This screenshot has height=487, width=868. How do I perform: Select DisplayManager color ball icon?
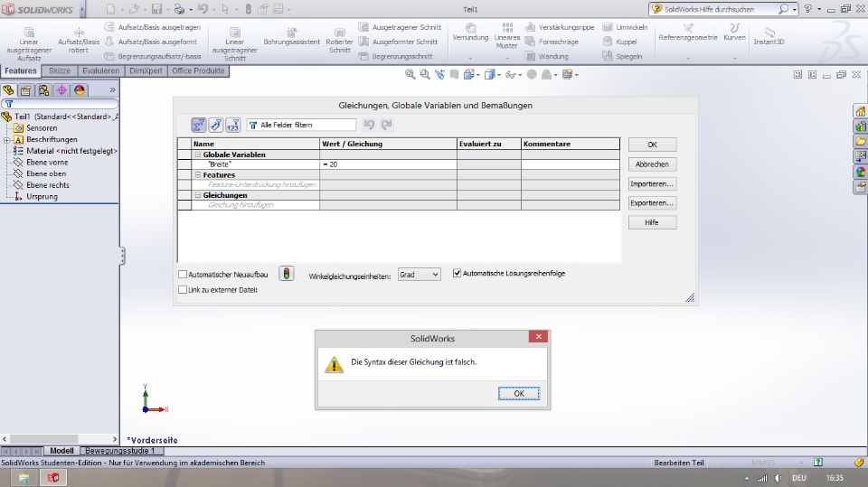(x=80, y=89)
